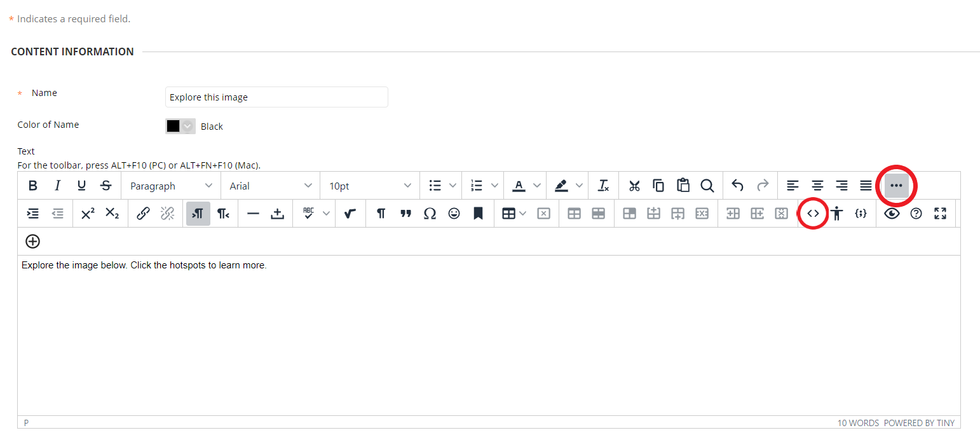The width and height of the screenshot is (980, 442).
Task: Insert or edit a link
Action: click(143, 214)
